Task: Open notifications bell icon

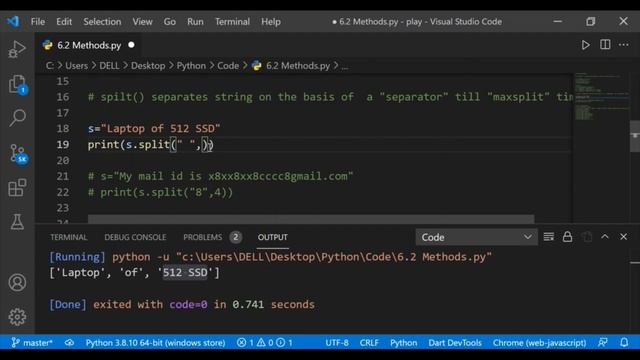Action: pyautogui.click(x=624, y=343)
